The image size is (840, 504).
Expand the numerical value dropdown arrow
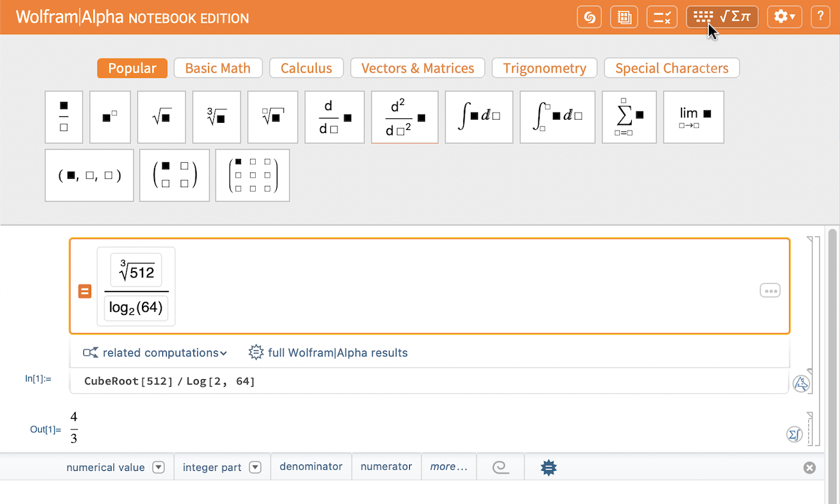coord(159,467)
